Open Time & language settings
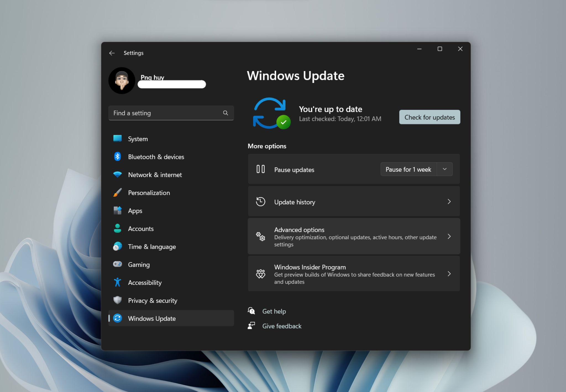The width and height of the screenshot is (566, 392). click(171, 247)
